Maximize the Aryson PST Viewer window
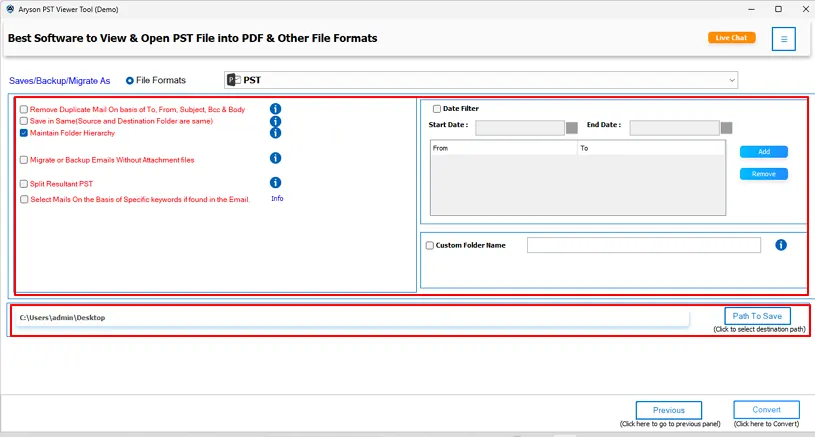 tap(778, 9)
